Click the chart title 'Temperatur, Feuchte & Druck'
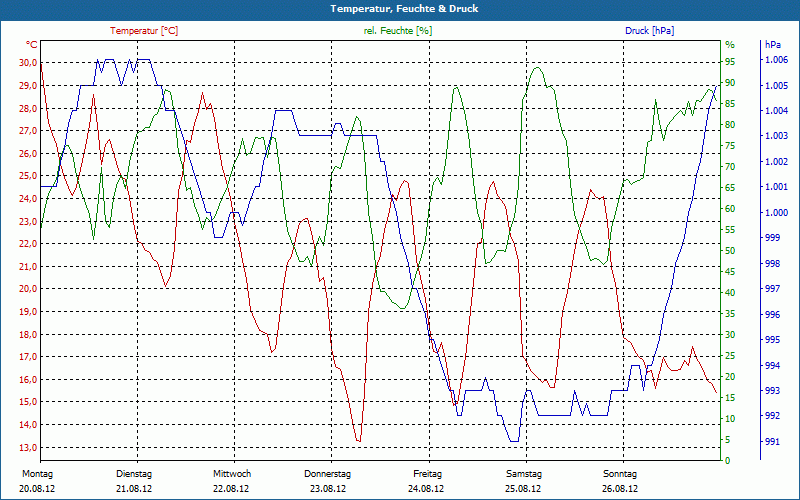 (404, 9)
